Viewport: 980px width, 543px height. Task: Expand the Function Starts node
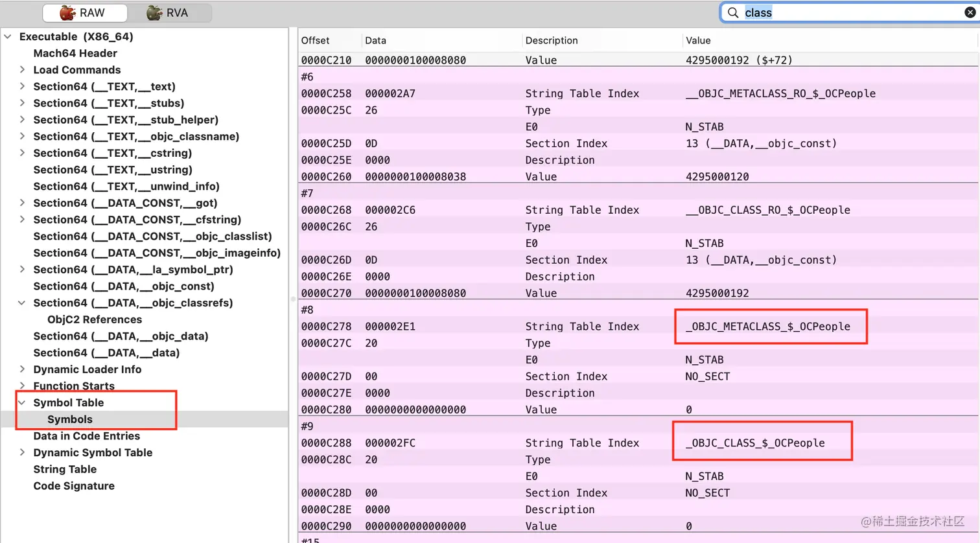[22, 386]
